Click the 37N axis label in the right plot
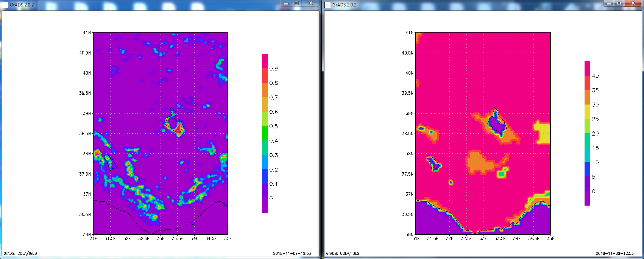This screenshot has height=259, width=644. [x=410, y=194]
